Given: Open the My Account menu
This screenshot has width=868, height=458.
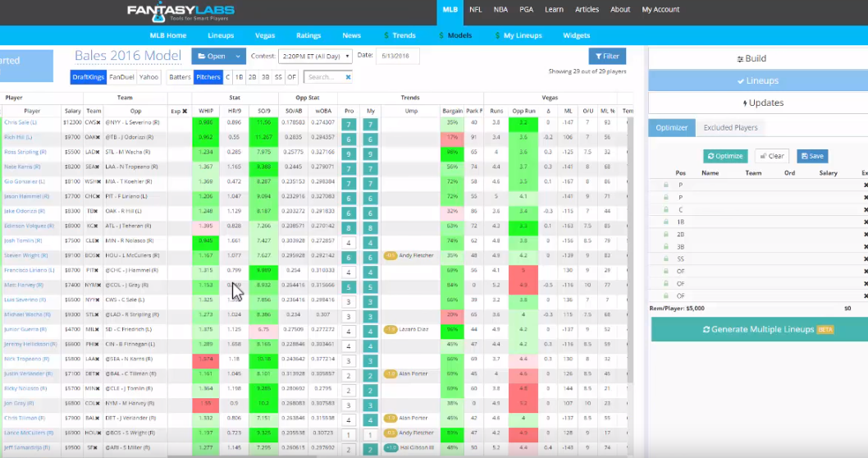Looking at the screenshot, I should [660, 9].
